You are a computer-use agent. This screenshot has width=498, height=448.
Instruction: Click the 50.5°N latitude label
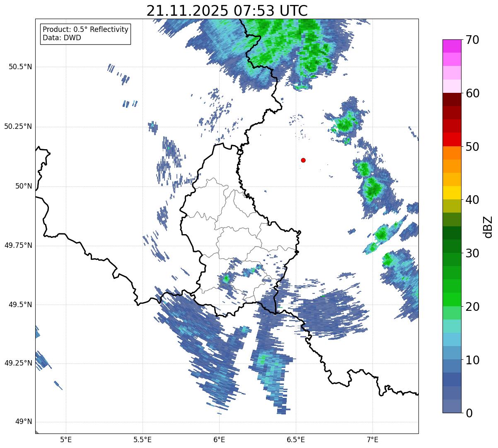(20, 67)
